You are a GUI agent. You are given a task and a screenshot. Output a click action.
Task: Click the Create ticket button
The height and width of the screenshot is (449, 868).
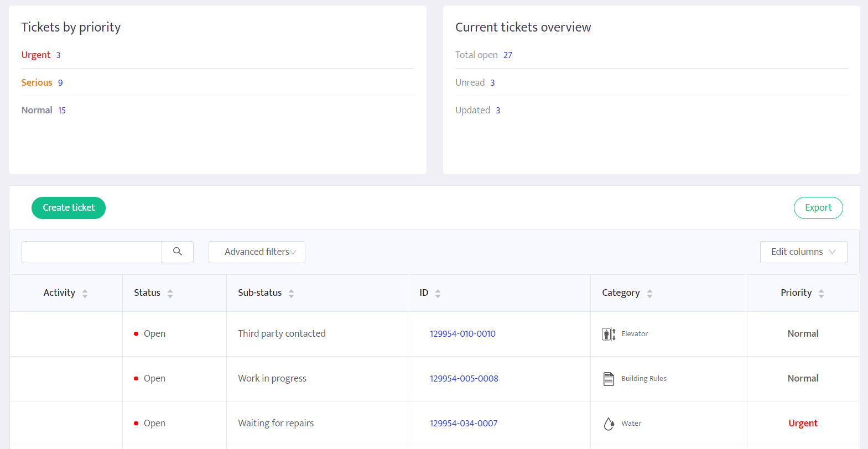point(69,208)
